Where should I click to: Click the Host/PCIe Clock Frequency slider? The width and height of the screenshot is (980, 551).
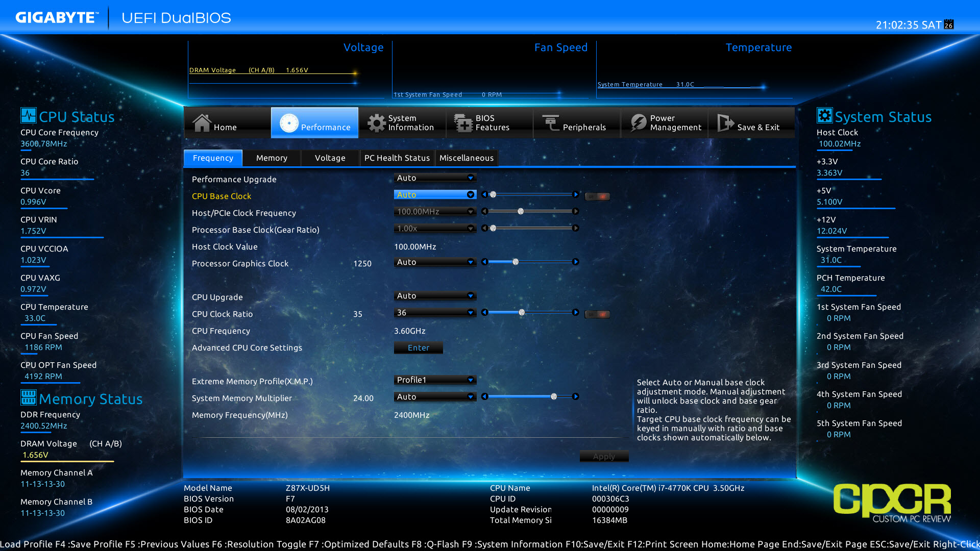point(530,211)
